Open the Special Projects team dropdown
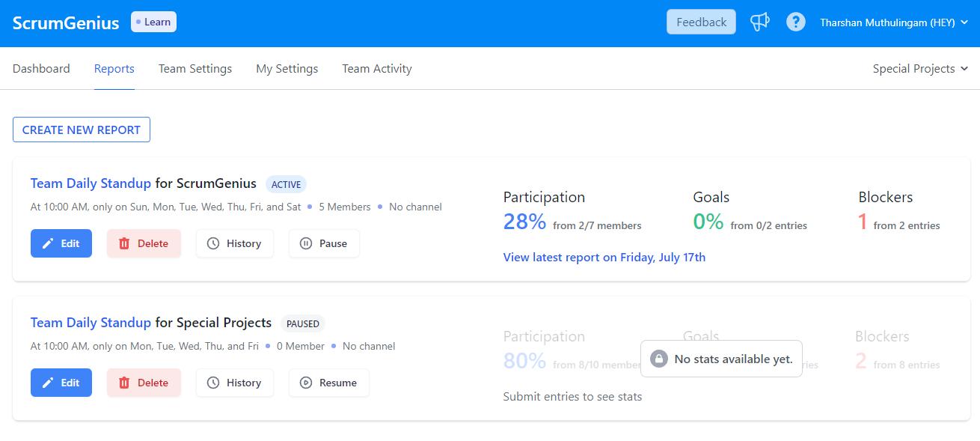This screenshot has height=441, width=980. coord(919,68)
